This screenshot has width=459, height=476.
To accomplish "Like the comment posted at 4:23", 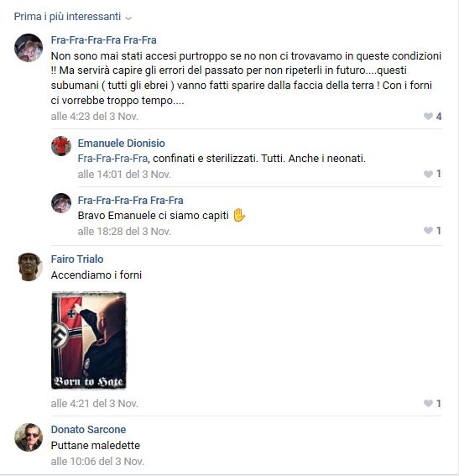I will click(x=428, y=116).
